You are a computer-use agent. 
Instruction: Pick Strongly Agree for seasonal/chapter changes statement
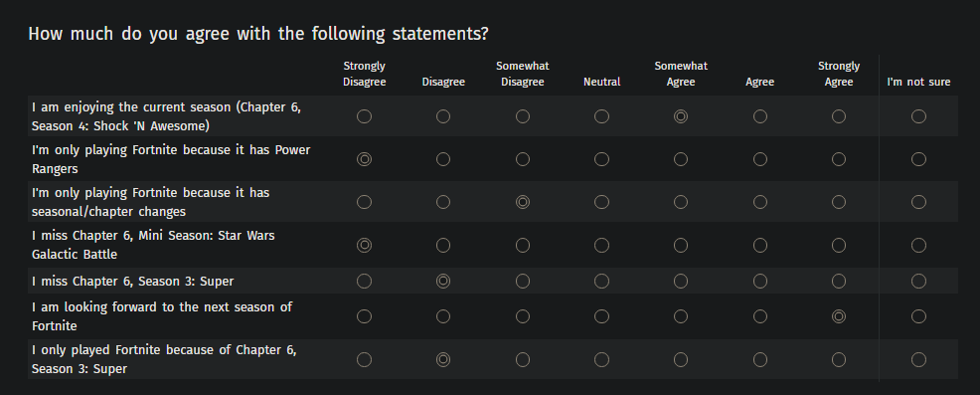[x=839, y=202]
